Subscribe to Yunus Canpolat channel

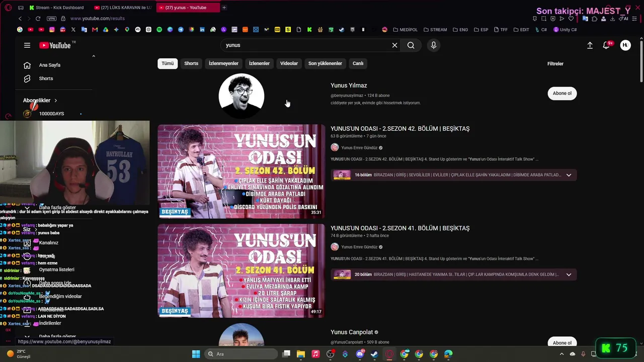click(562, 342)
